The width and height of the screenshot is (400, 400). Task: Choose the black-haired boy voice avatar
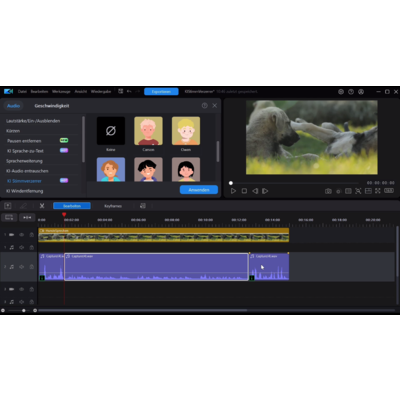(148, 169)
